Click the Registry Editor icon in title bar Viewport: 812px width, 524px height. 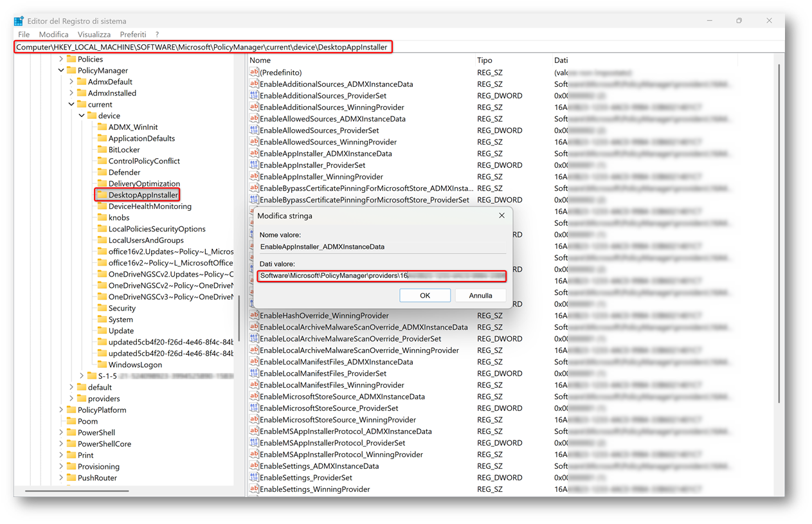point(19,21)
